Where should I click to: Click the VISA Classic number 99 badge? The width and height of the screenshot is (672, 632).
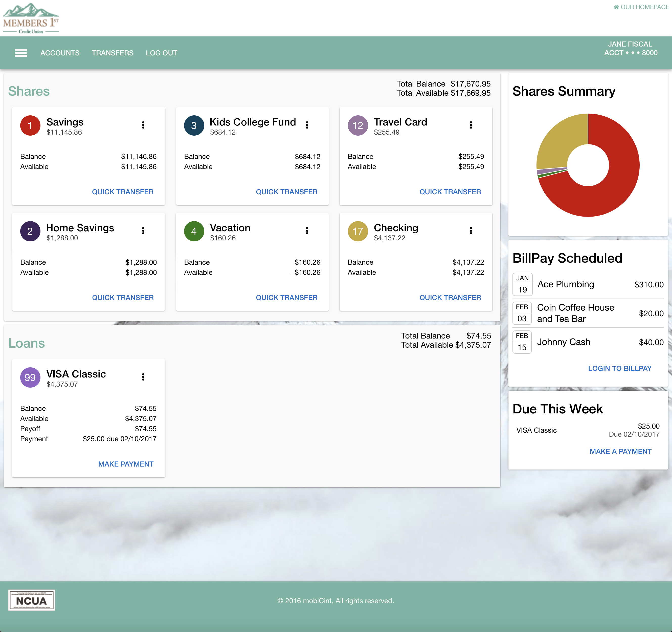pyautogui.click(x=30, y=377)
